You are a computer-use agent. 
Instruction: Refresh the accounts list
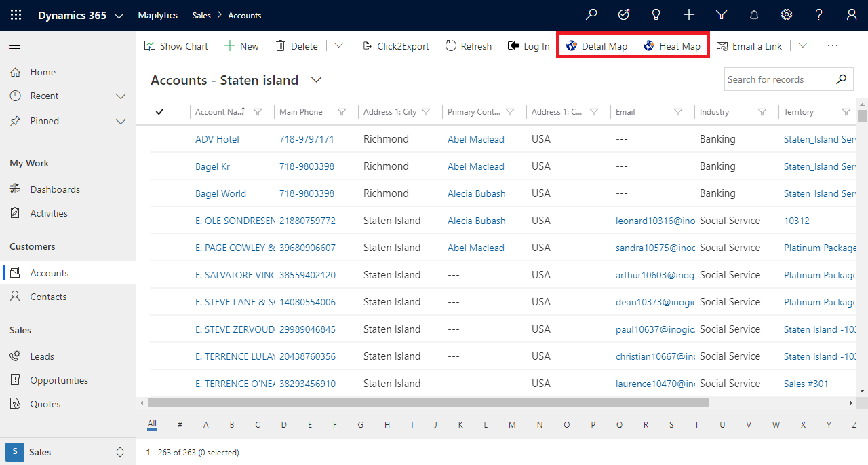tap(468, 46)
